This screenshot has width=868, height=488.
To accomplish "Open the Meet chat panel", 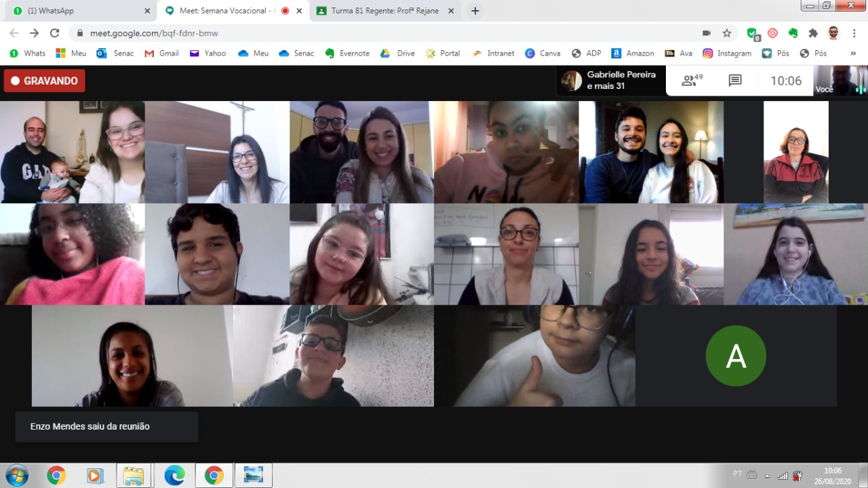I will tap(735, 81).
